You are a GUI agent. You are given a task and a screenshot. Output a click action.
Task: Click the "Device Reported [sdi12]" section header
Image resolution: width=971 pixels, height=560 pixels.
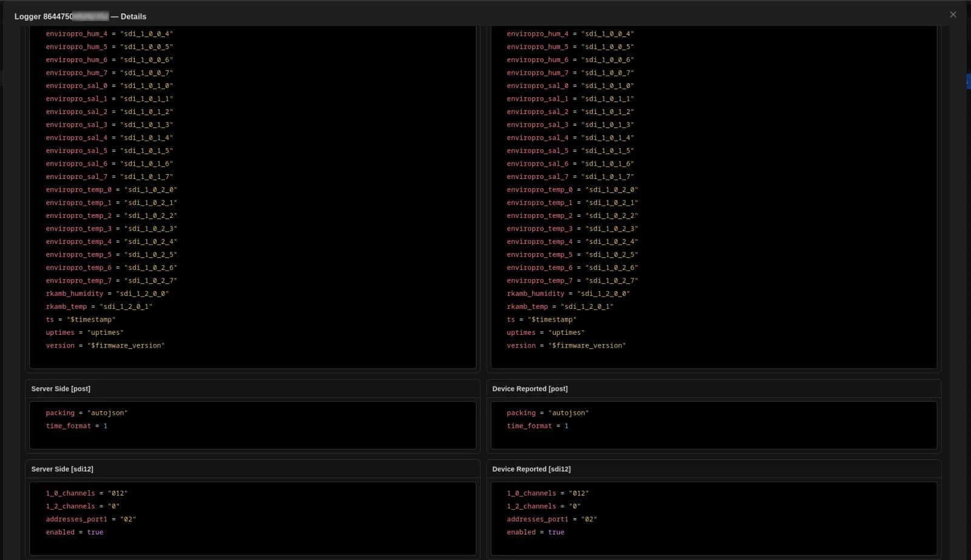pos(532,469)
